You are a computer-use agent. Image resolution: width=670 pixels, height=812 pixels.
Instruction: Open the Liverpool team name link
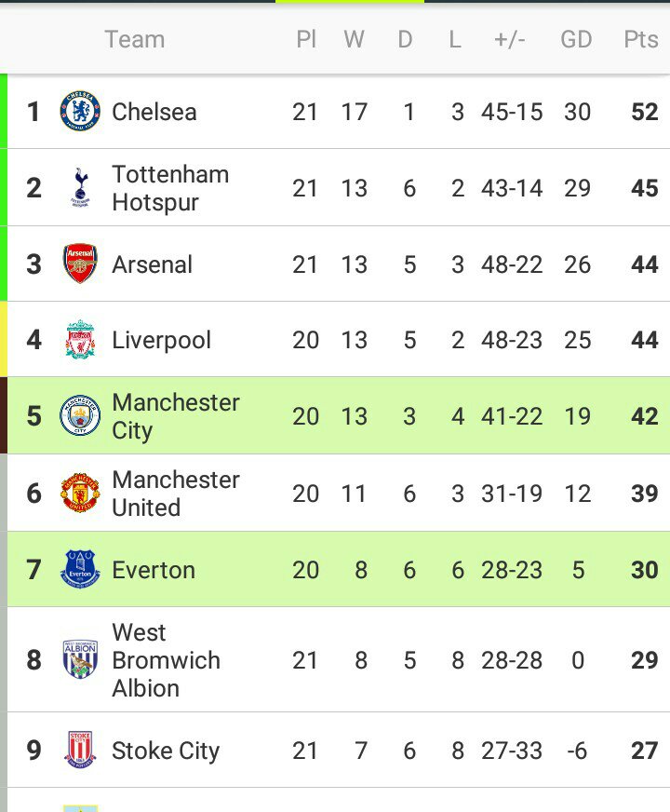point(161,340)
